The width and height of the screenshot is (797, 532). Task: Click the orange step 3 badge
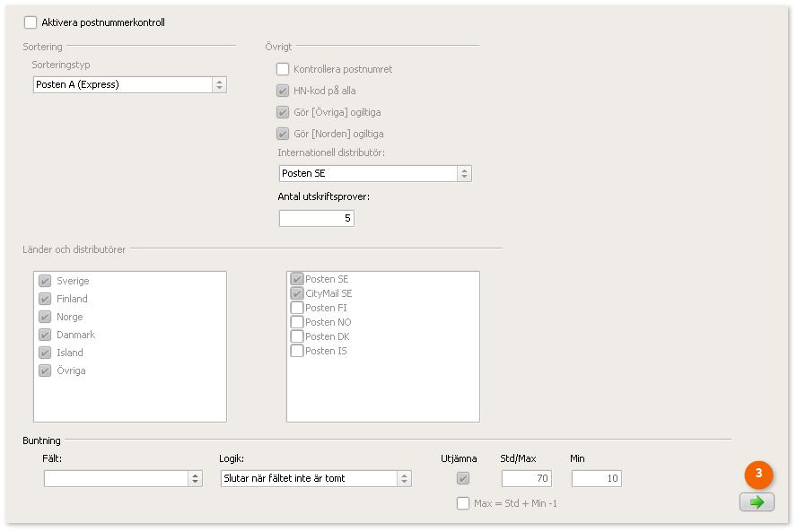click(758, 474)
